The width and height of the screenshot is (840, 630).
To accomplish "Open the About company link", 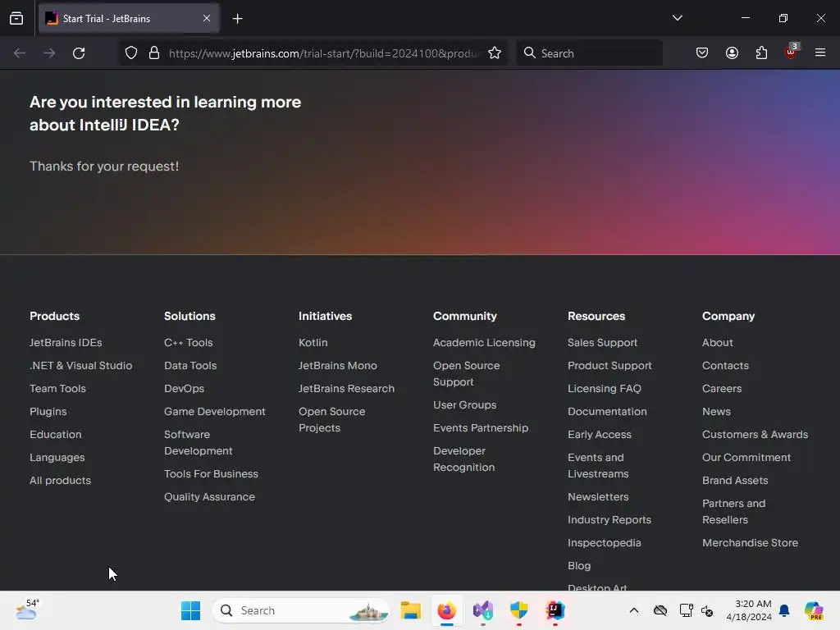I will 718,342.
